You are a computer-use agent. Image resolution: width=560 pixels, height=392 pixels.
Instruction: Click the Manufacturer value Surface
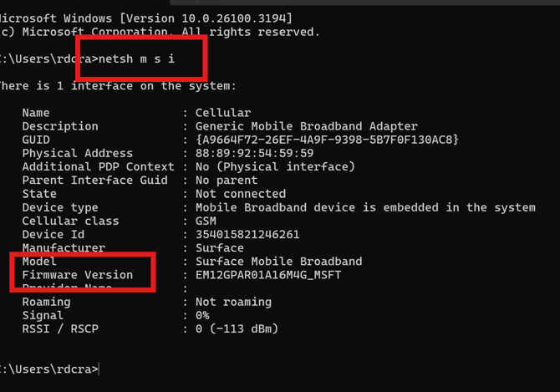[x=219, y=247]
